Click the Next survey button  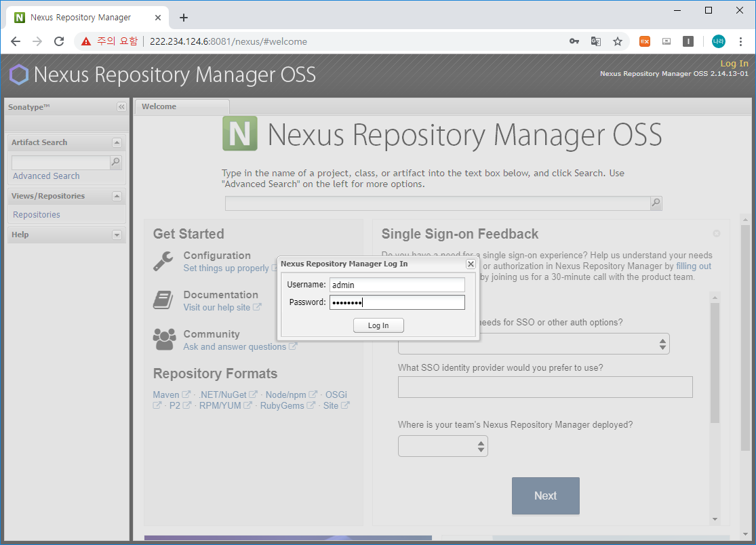pyautogui.click(x=545, y=496)
